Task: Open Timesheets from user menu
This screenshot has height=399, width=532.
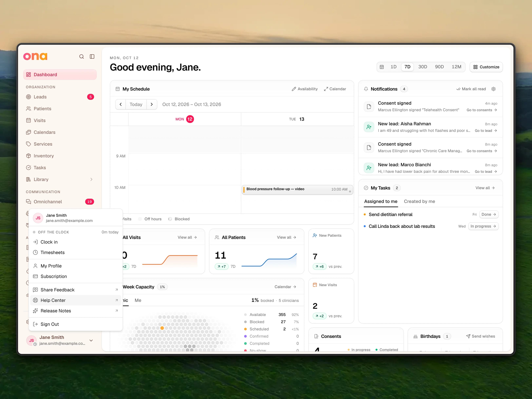Action: pos(76,252)
